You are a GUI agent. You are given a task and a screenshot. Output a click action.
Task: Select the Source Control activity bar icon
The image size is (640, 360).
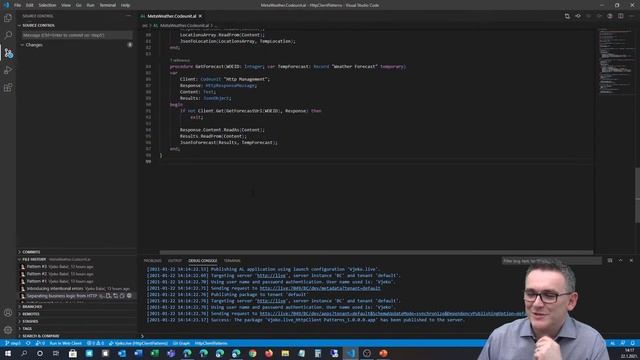8,53
